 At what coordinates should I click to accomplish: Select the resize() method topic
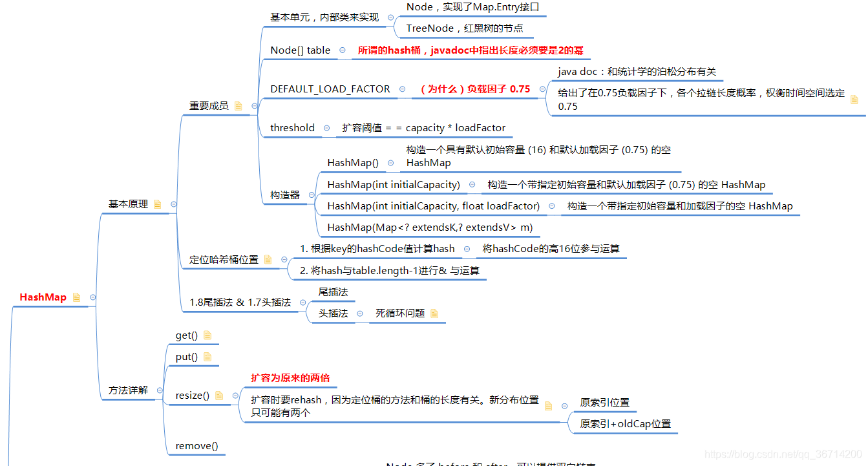pyautogui.click(x=193, y=396)
